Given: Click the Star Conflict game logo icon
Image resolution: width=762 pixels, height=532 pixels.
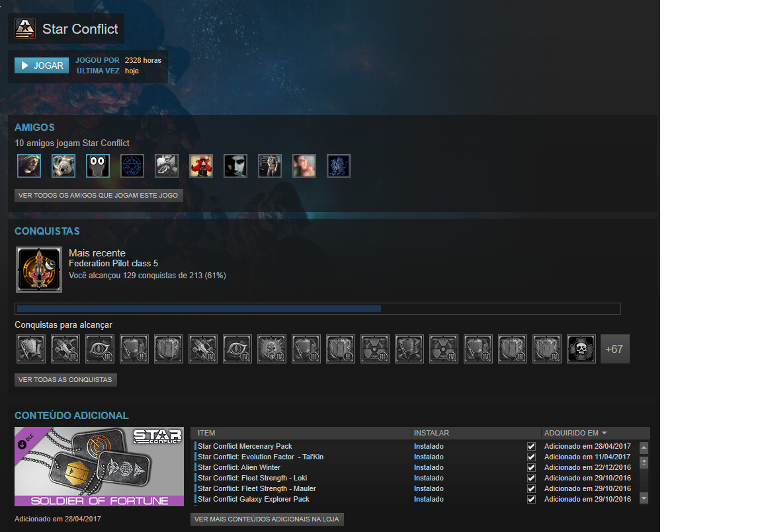Looking at the screenshot, I should 25,28.
